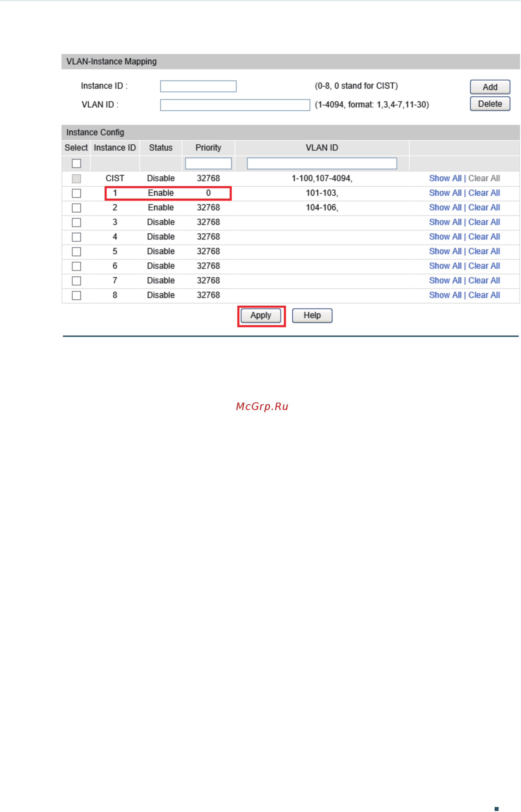The image size is (521, 812).
Task: Click Clear All for instance 4
Action: [484, 237]
